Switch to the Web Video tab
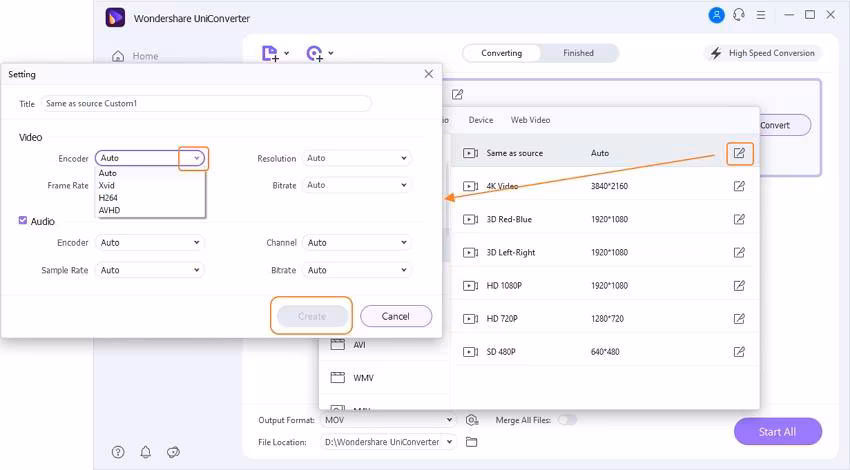This screenshot has width=850, height=470. click(530, 120)
